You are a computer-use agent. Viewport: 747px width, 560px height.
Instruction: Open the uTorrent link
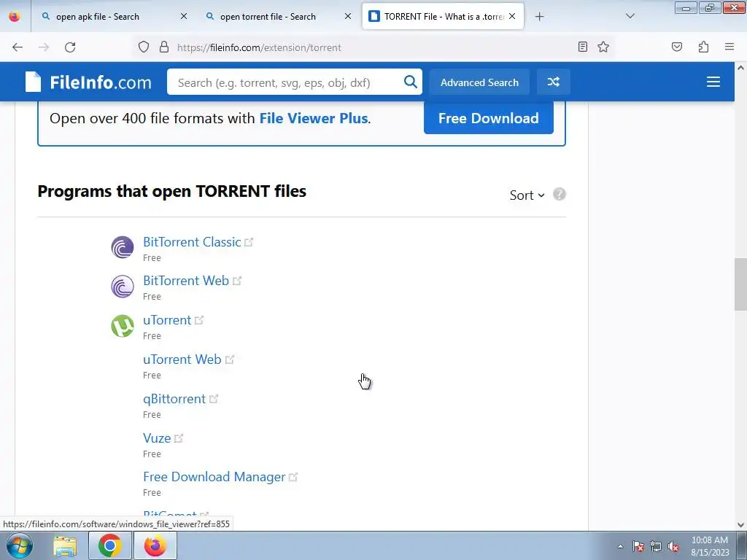click(167, 320)
